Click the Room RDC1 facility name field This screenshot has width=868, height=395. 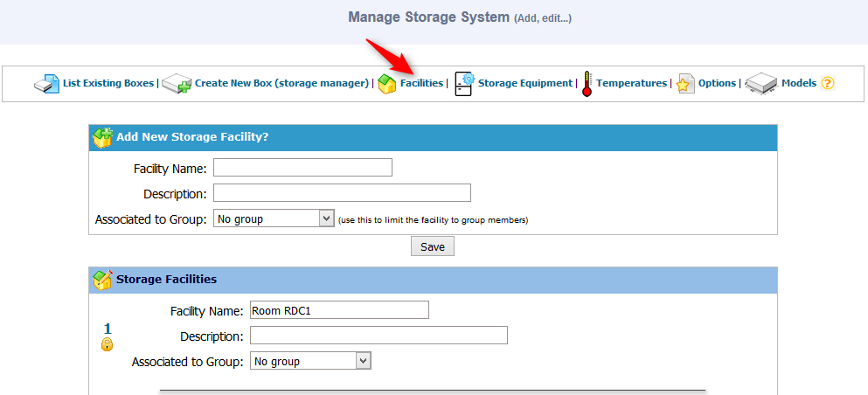click(x=339, y=310)
